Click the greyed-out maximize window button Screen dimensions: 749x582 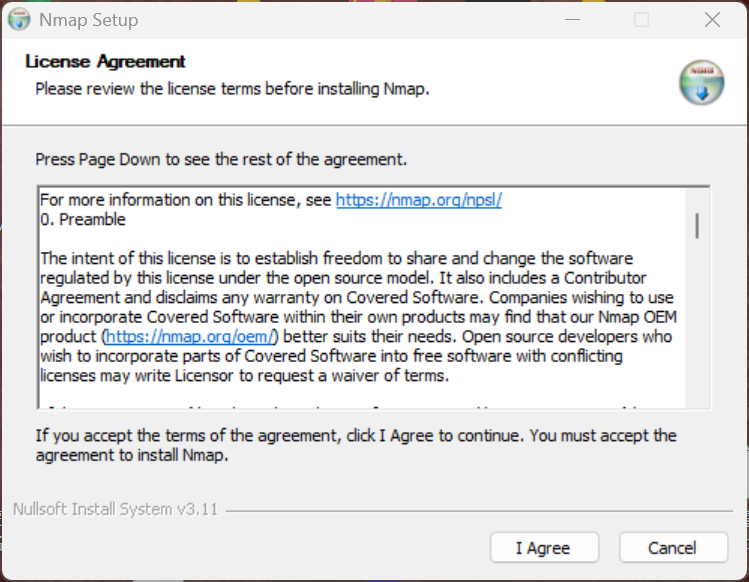641,20
